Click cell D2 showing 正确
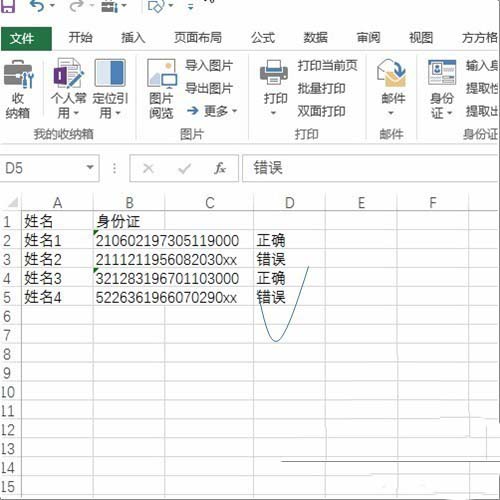This screenshot has height=500, width=500. tap(289, 240)
